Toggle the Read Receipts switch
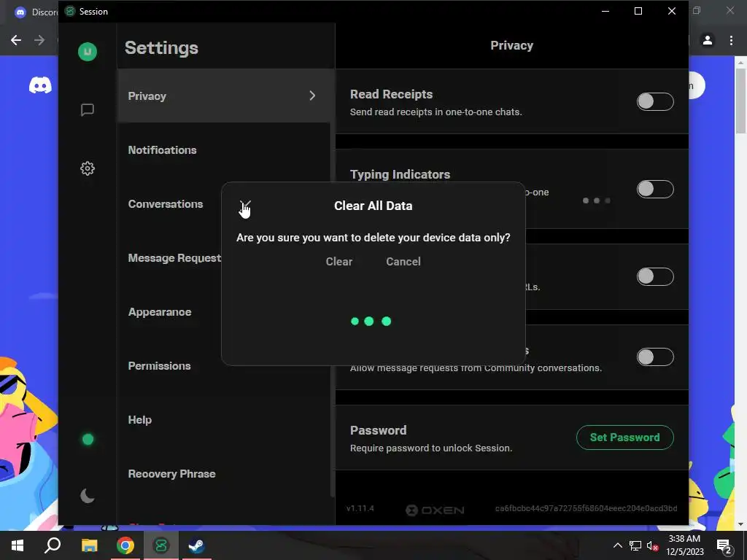This screenshot has width=747, height=560. tap(655, 101)
